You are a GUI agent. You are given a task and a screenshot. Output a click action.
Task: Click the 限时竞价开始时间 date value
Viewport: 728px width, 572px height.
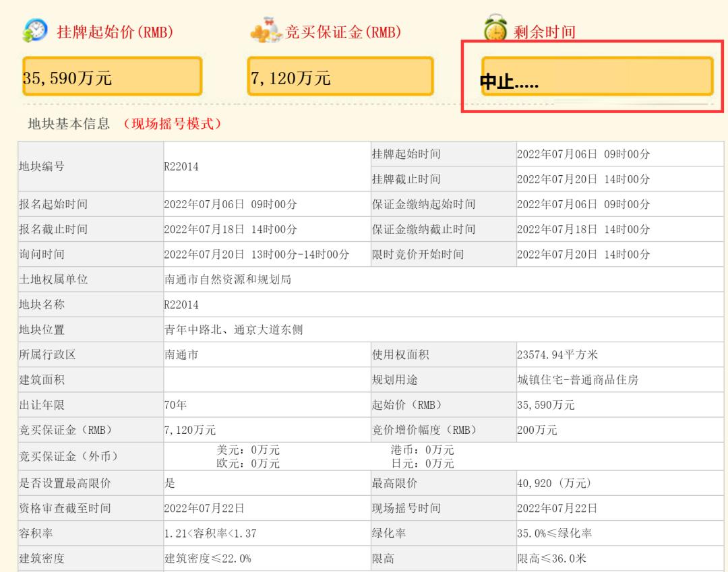point(584,254)
